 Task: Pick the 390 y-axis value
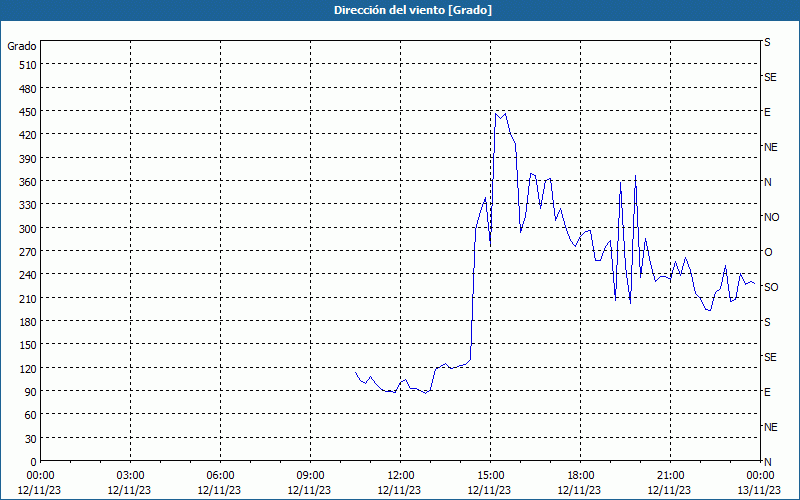(28, 159)
